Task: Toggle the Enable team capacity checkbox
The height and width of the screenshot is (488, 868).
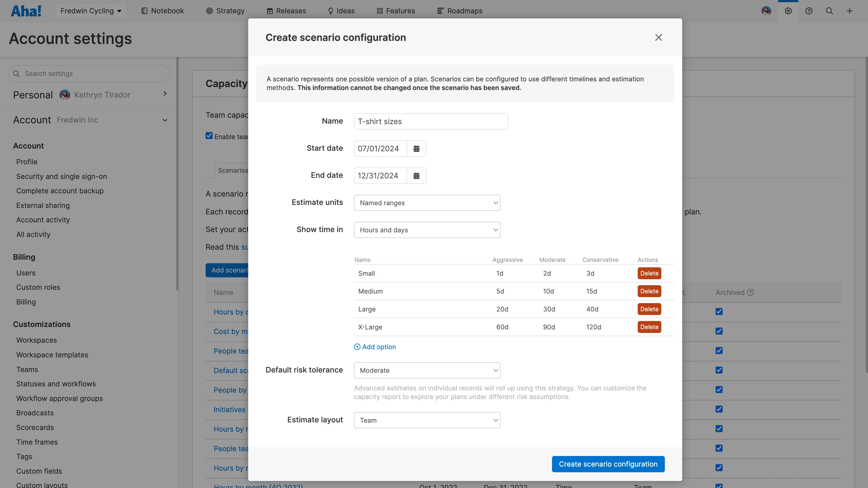Action: (209, 136)
